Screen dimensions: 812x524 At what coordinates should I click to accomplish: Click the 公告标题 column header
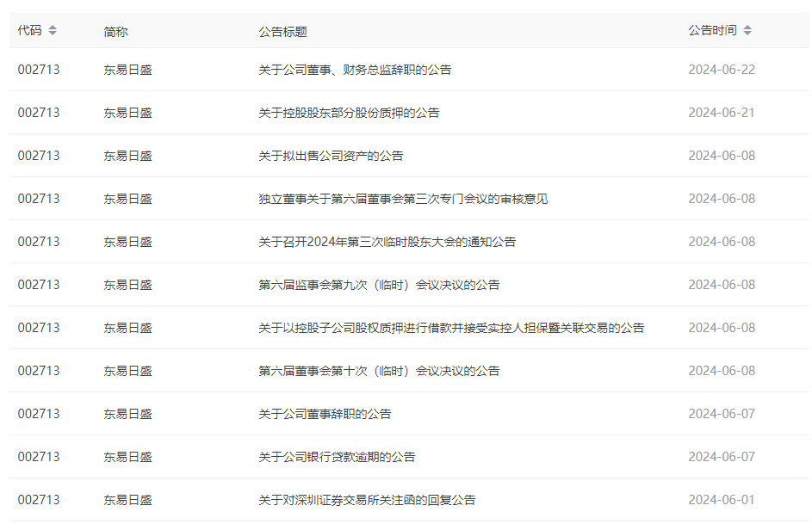[x=282, y=32]
